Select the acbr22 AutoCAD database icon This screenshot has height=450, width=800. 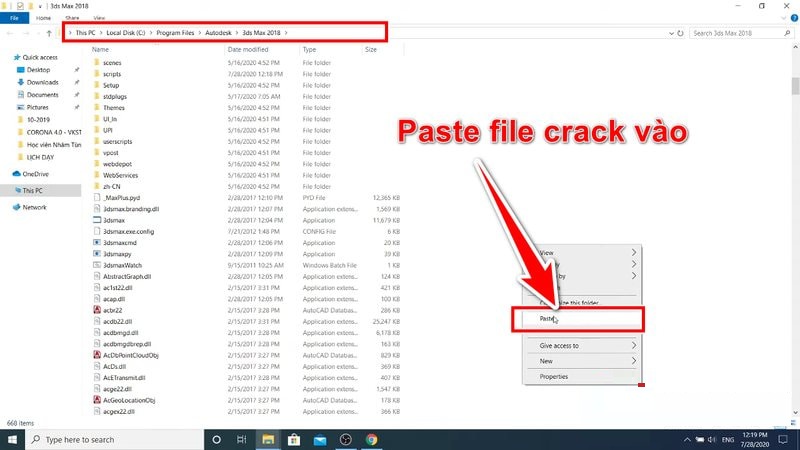[97, 310]
